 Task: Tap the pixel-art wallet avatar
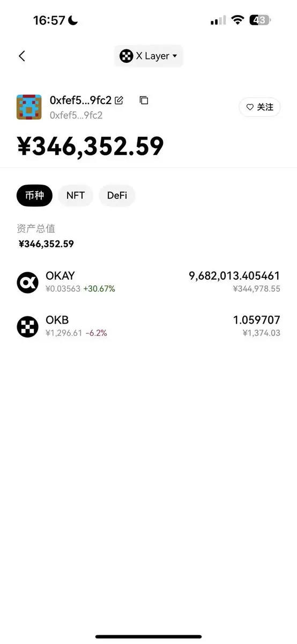tap(29, 107)
